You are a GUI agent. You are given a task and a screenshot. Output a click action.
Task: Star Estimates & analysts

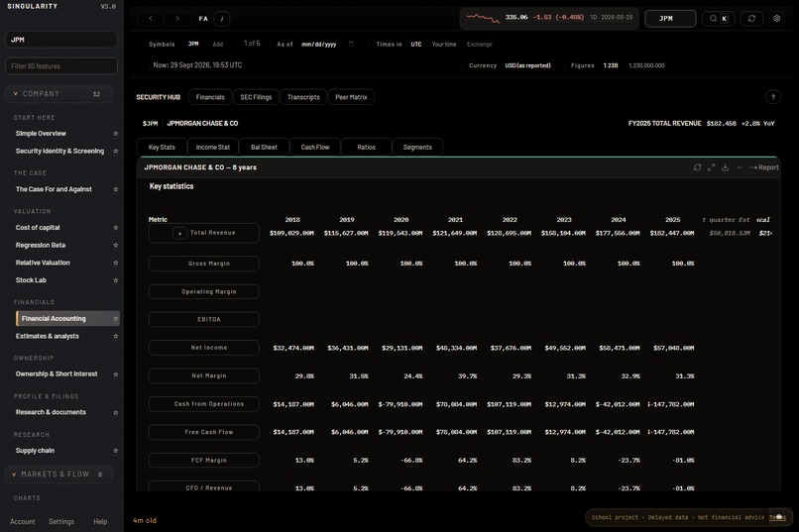116,336
